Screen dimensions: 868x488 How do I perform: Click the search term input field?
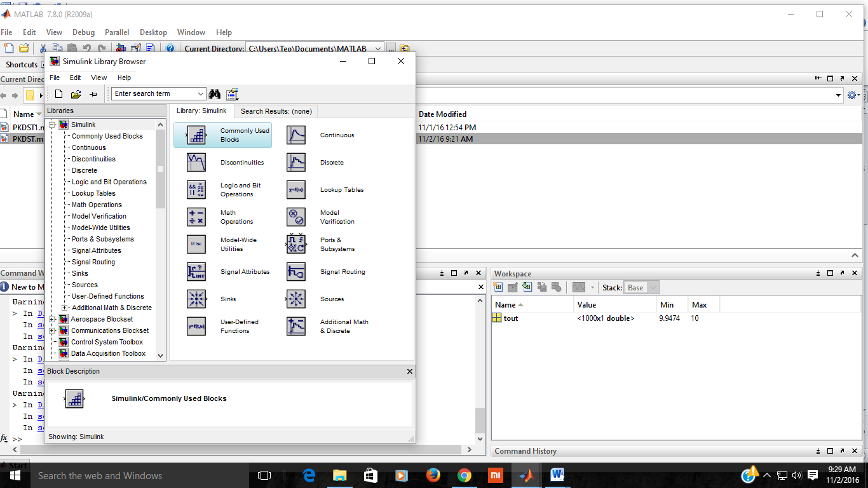coord(154,94)
